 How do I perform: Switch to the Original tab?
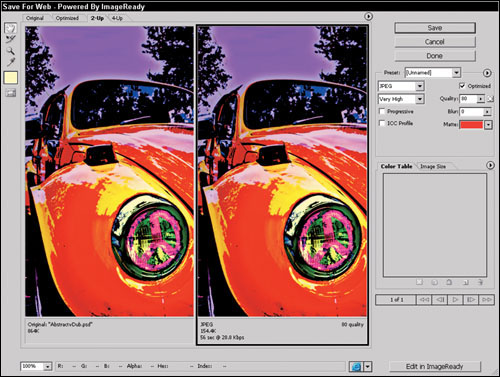pos(35,18)
